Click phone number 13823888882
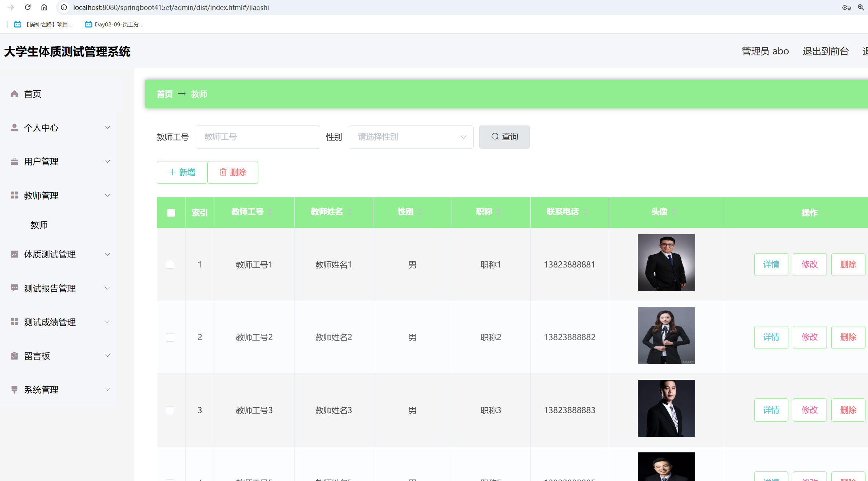The width and height of the screenshot is (868, 481). (569, 337)
